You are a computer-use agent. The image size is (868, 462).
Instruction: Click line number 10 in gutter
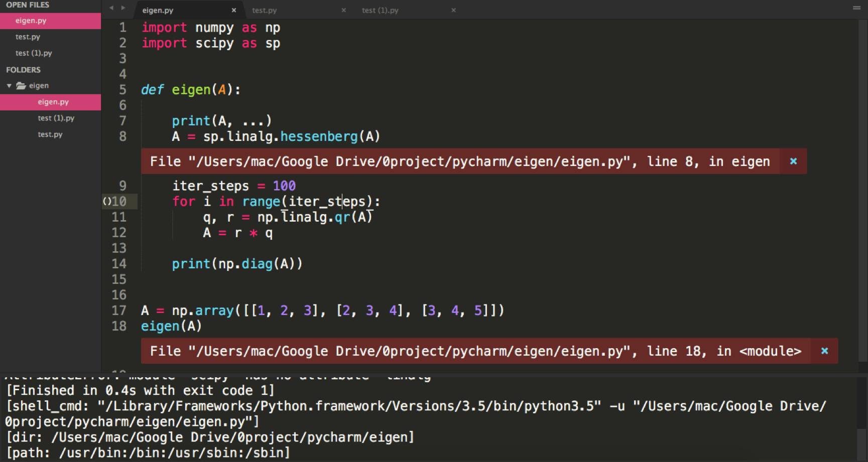pos(119,202)
